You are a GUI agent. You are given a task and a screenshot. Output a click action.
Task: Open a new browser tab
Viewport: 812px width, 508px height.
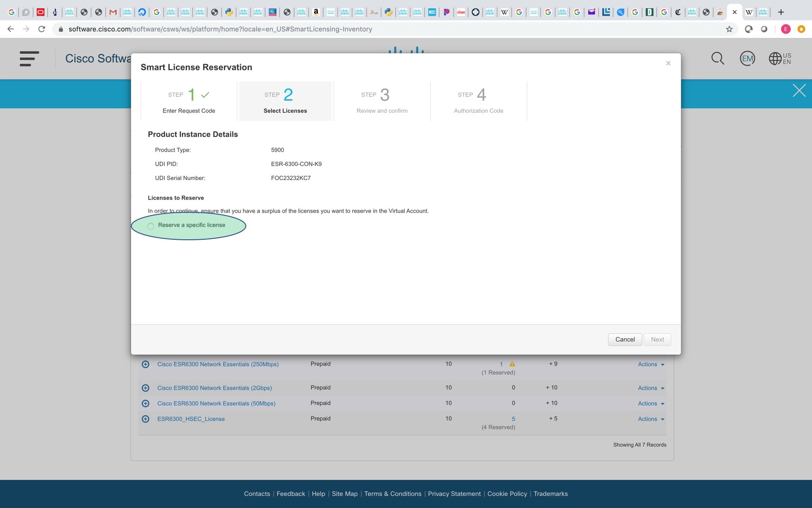pyautogui.click(x=781, y=12)
